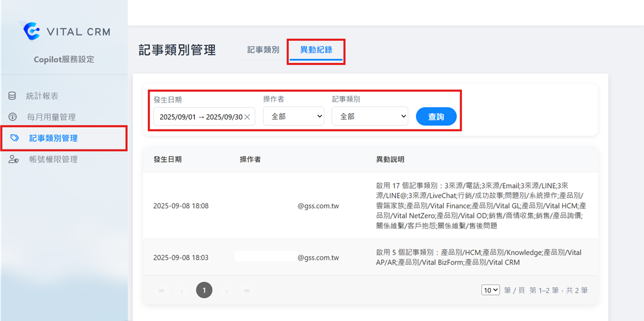This screenshot has width=644, height=321.
Task: Click the 發生日期 date range field
Action: [199, 117]
